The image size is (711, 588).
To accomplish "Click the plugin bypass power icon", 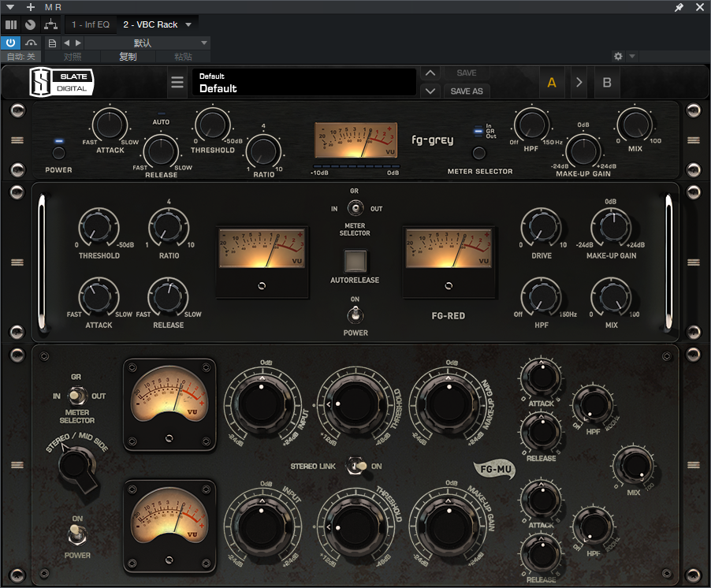I will pyautogui.click(x=10, y=43).
